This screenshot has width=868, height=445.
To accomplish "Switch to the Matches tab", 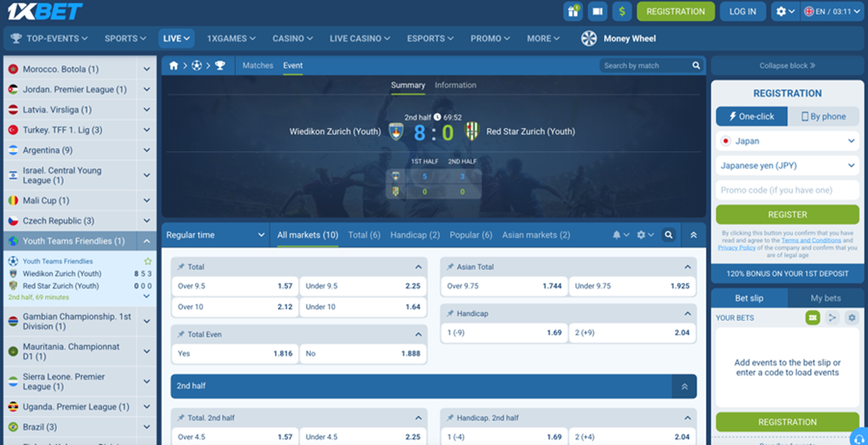I will pos(258,66).
